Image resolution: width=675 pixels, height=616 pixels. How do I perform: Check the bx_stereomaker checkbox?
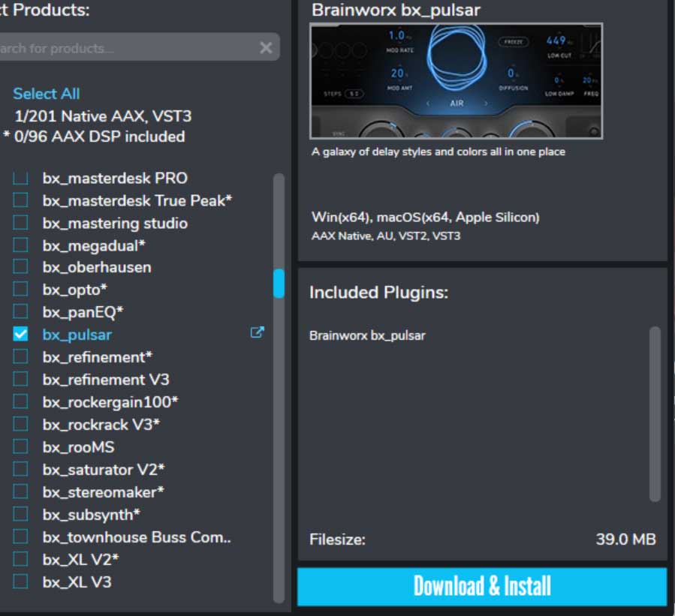pos(20,491)
